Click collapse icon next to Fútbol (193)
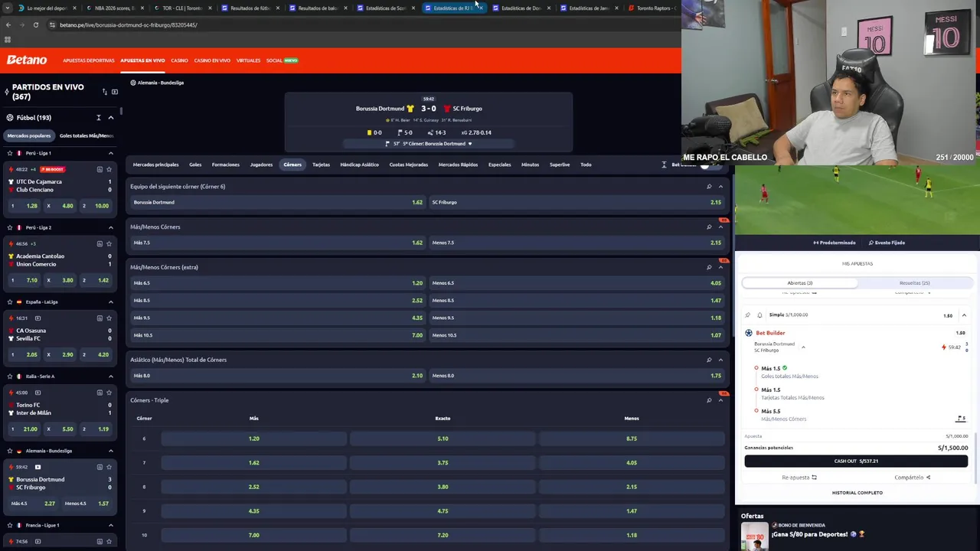980x551 pixels. [98, 118]
